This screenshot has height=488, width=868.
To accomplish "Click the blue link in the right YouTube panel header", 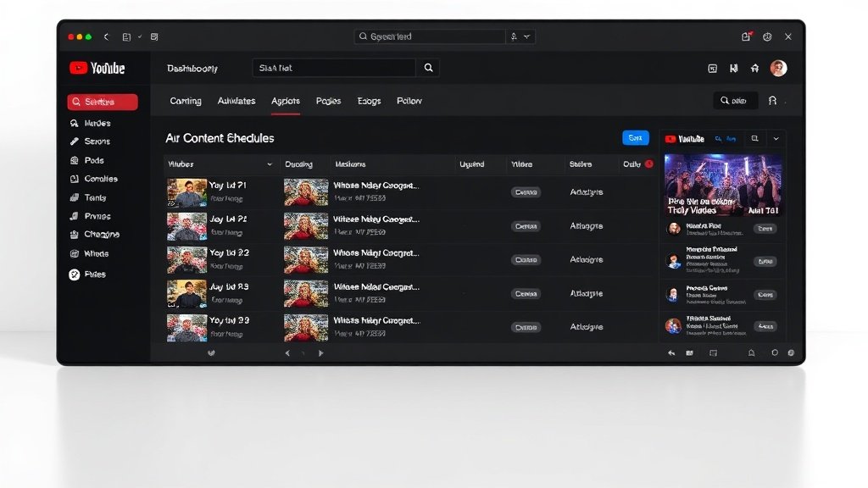I will click(726, 139).
